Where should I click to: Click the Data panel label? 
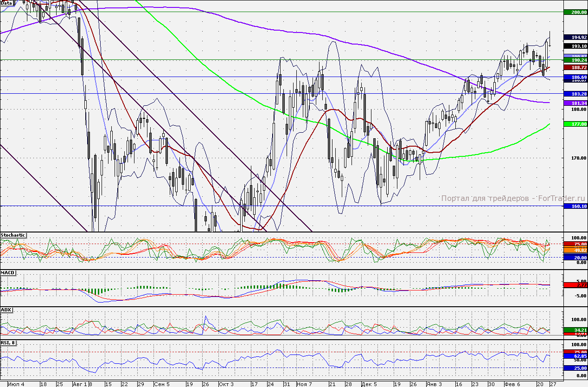[6, 3]
